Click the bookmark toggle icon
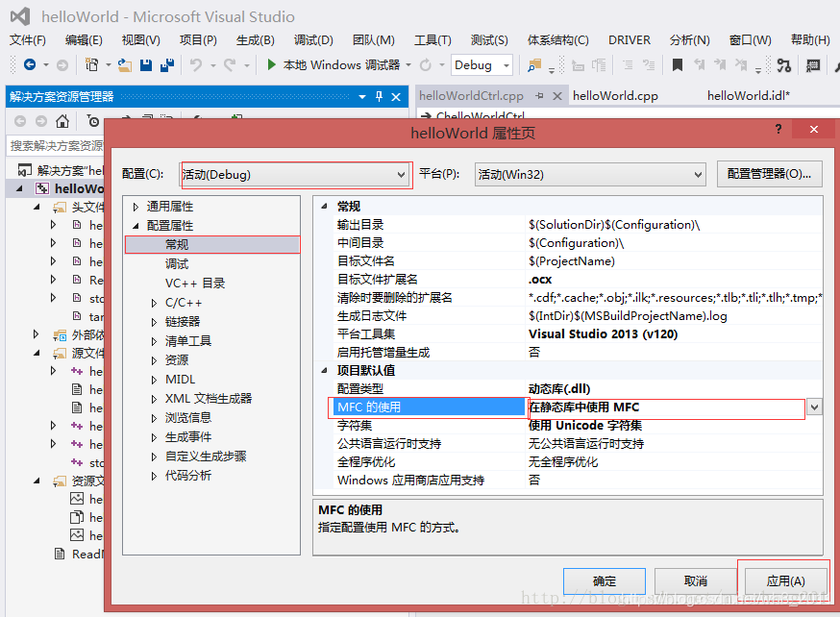 click(x=678, y=64)
